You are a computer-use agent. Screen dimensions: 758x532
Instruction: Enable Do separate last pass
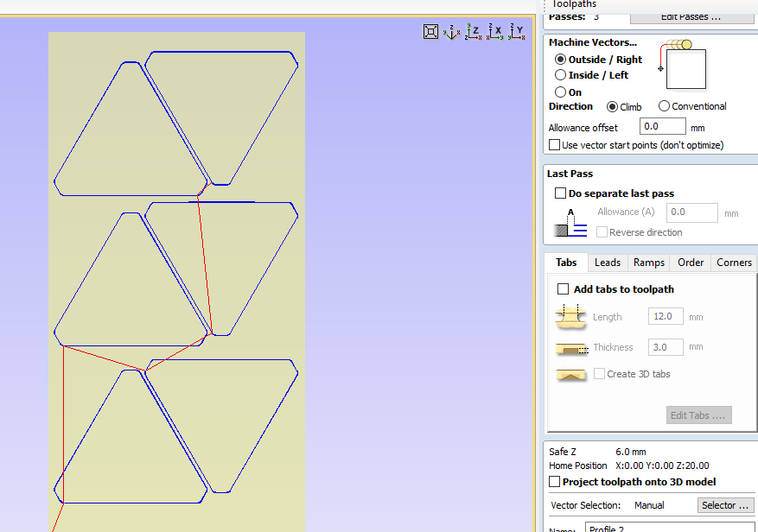point(560,193)
